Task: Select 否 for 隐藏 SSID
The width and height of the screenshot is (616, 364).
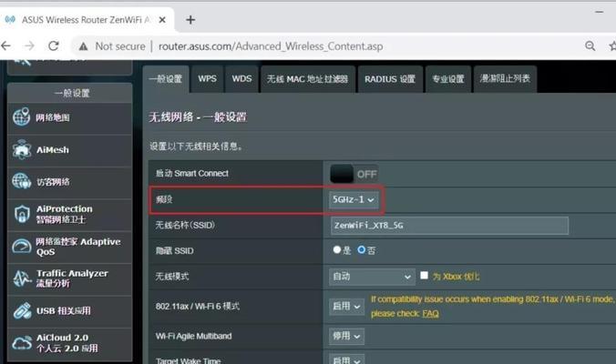Action: pyautogui.click(x=362, y=249)
